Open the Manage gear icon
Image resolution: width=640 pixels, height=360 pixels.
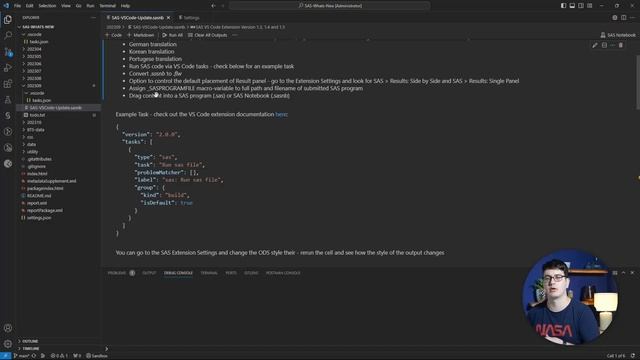click(x=8, y=344)
